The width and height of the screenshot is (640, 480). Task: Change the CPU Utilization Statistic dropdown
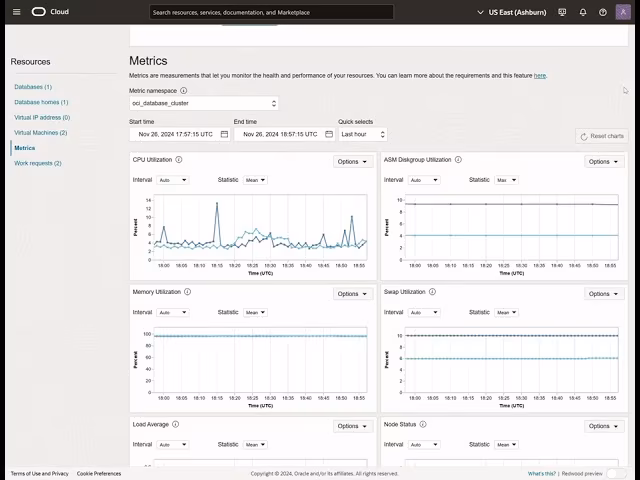tap(256, 180)
